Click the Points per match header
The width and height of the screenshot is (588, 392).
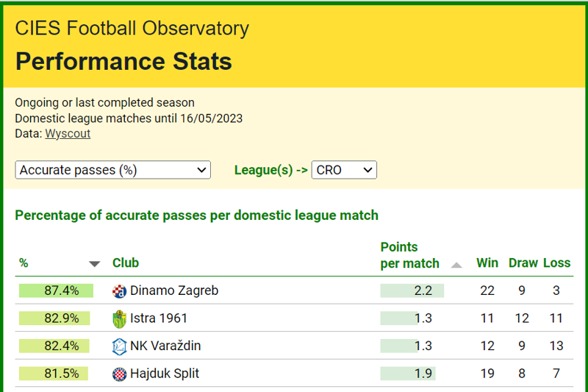[x=409, y=255]
